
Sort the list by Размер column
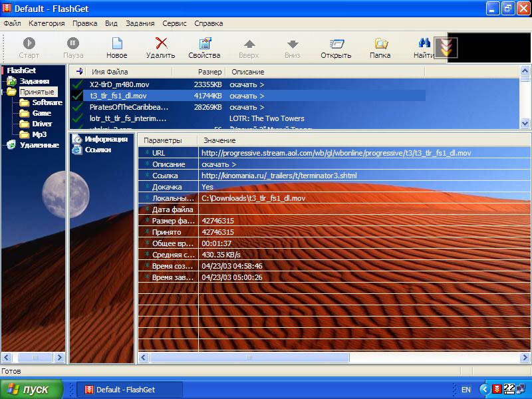tap(209, 71)
